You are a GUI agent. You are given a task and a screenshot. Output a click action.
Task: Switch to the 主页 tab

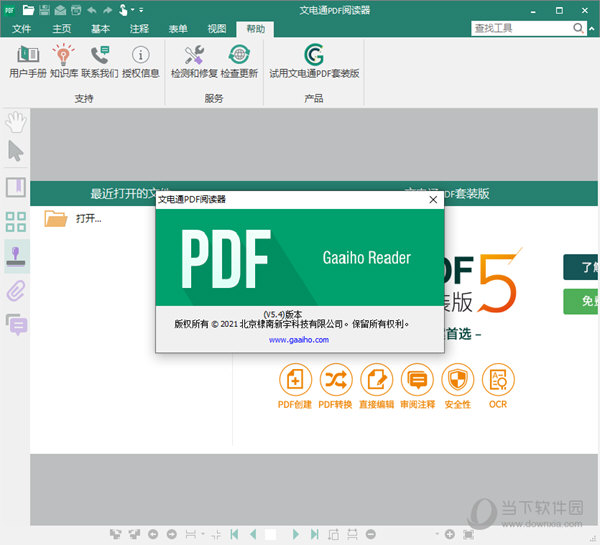[x=61, y=29]
